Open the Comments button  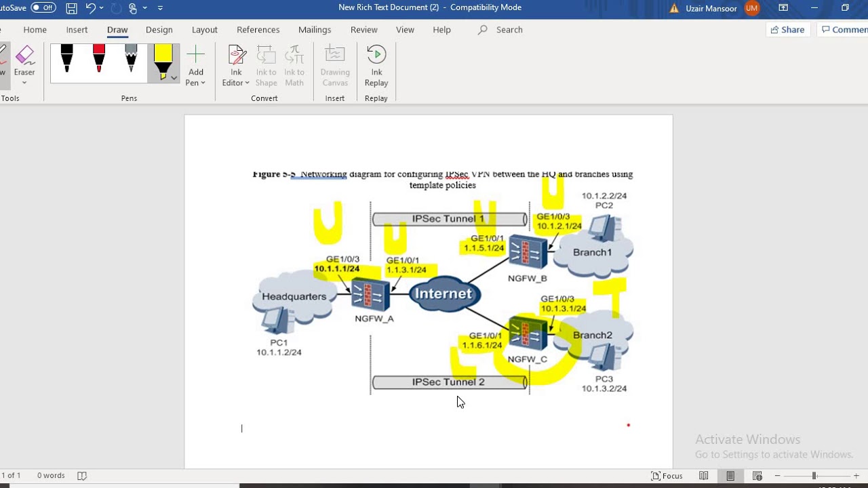tap(843, 30)
